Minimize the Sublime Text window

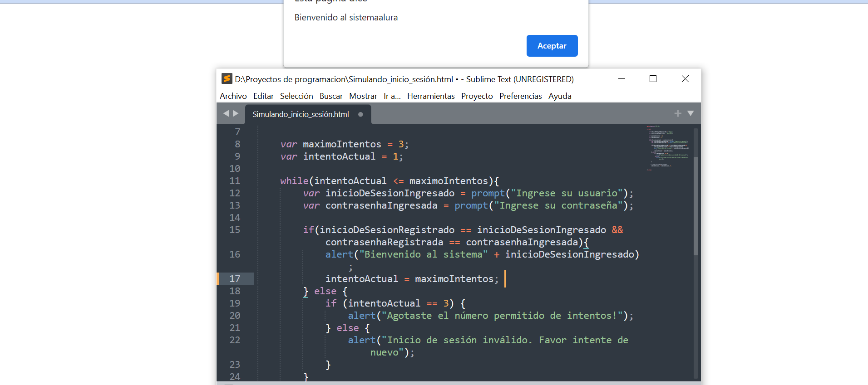(x=622, y=79)
